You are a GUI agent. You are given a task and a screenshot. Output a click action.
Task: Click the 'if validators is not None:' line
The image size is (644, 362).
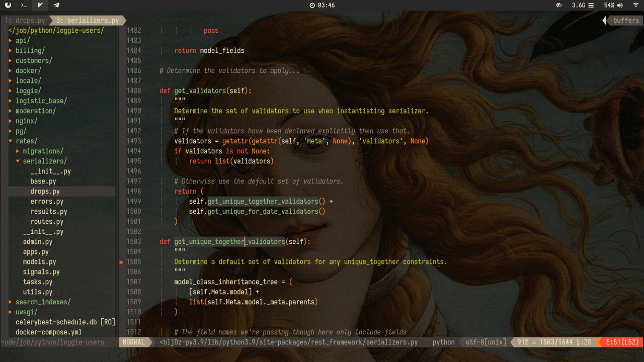coord(222,151)
